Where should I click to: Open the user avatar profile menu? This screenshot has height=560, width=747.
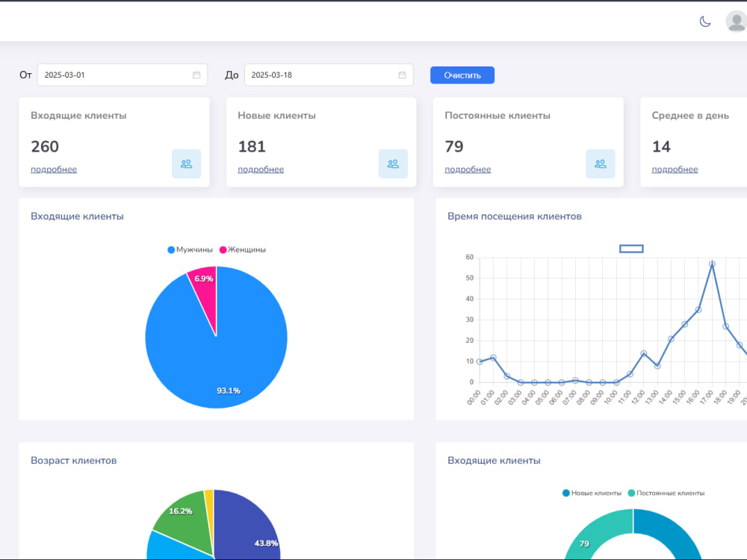click(x=736, y=22)
